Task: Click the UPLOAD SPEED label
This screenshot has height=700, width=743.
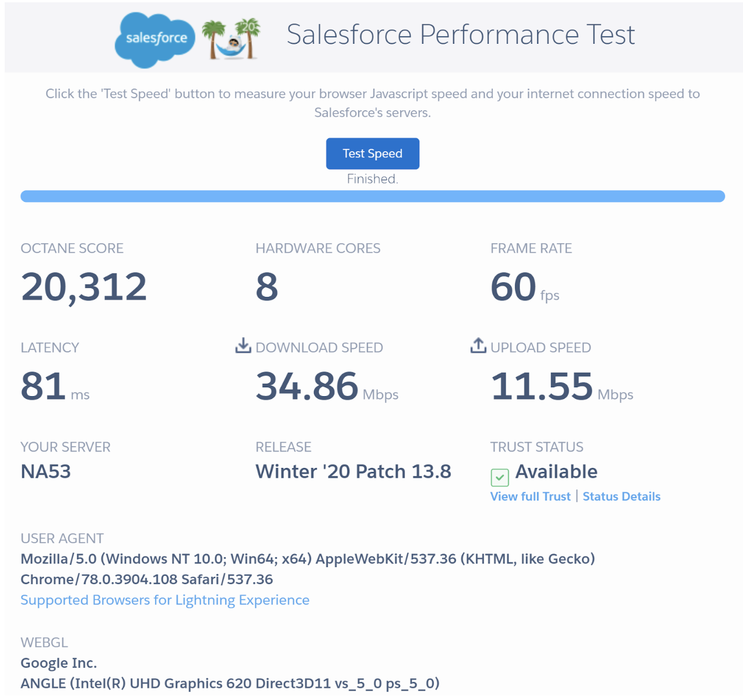Action: point(541,348)
